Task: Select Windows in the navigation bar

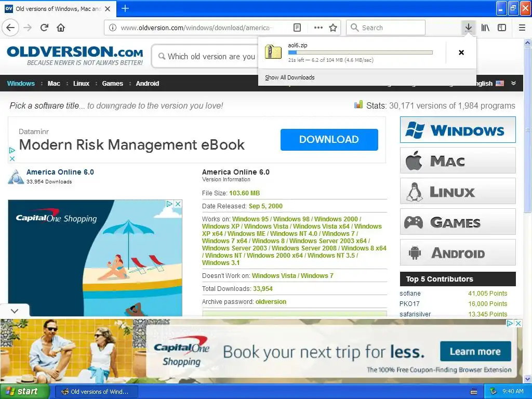Action: [x=21, y=84]
